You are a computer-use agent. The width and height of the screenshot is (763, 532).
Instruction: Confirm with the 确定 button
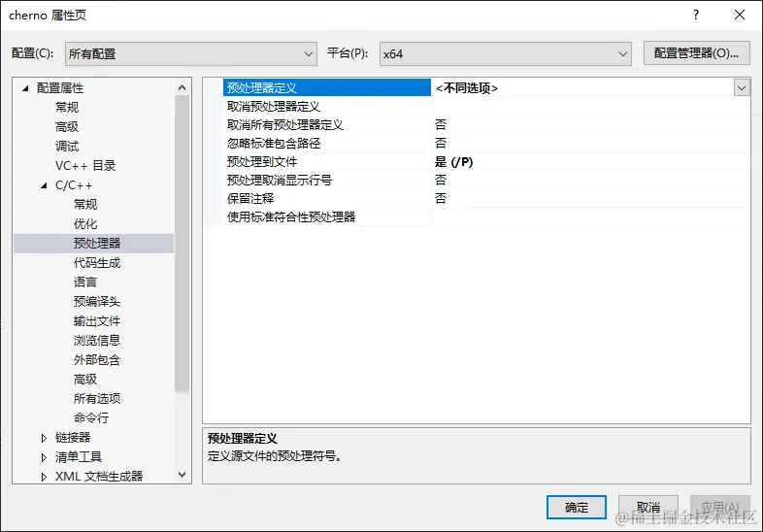[577, 508]
